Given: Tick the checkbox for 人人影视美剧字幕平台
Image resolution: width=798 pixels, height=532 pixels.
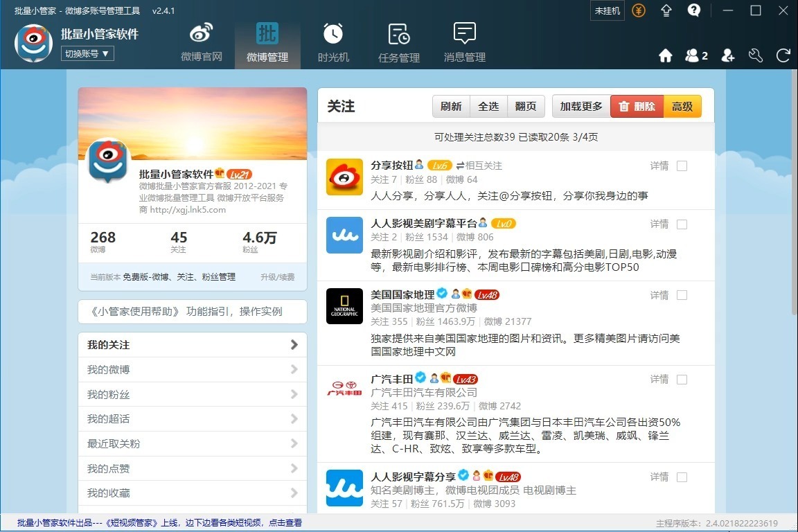Looking at the screenshot, I should click(x=682, y=224).
